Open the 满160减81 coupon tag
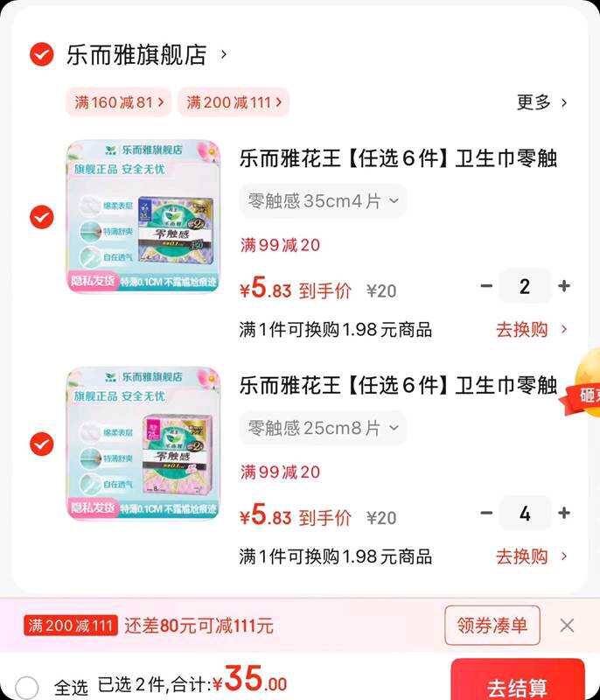Screen dimensions: 600x700 click(119, 102)
